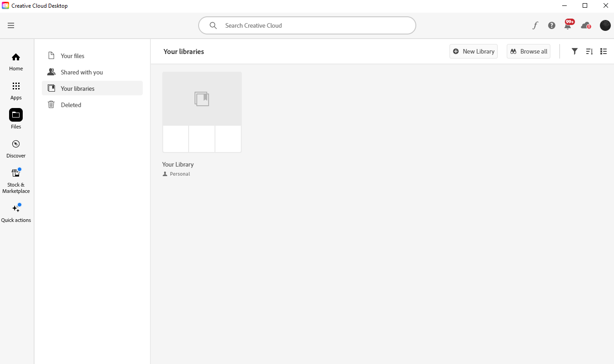Open the Discover section
The image size is (614, 364).
click(16, 149)
